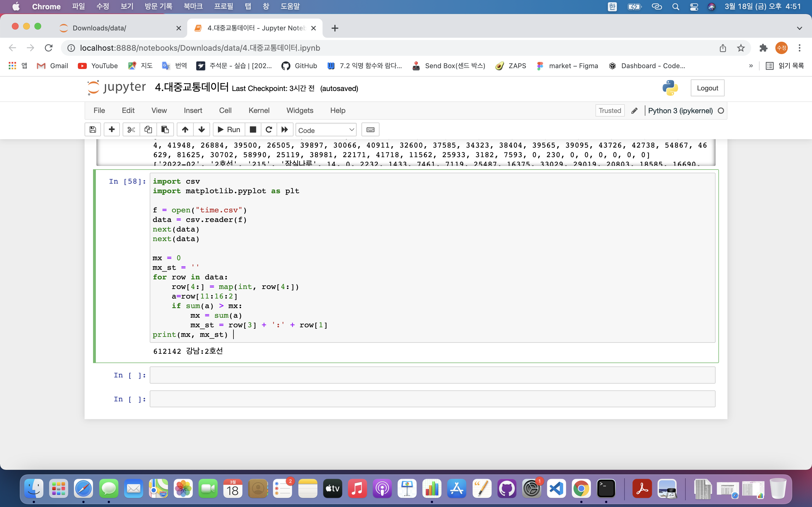Copy selected cells icon
Screen dimensions: 812x507
tap(148, 130)
